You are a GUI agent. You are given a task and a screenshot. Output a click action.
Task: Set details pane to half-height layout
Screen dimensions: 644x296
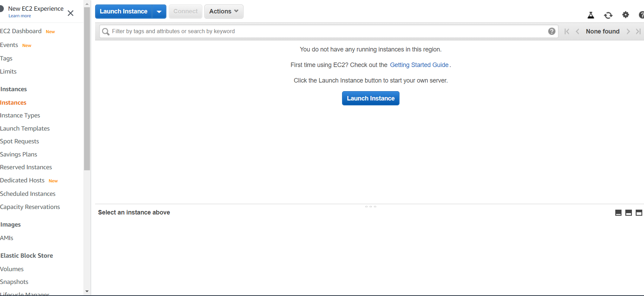pyautogui.click(x=629, y=213)
